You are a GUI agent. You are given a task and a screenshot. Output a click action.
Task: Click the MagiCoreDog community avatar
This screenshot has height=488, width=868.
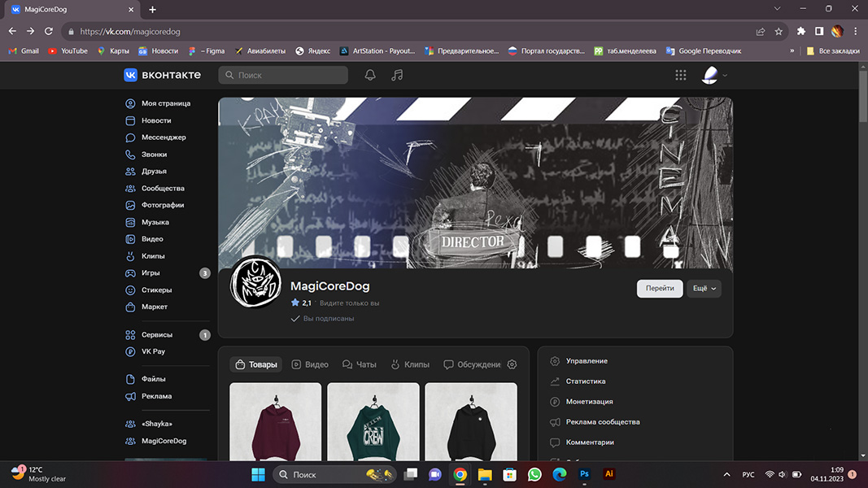(255, 282)
